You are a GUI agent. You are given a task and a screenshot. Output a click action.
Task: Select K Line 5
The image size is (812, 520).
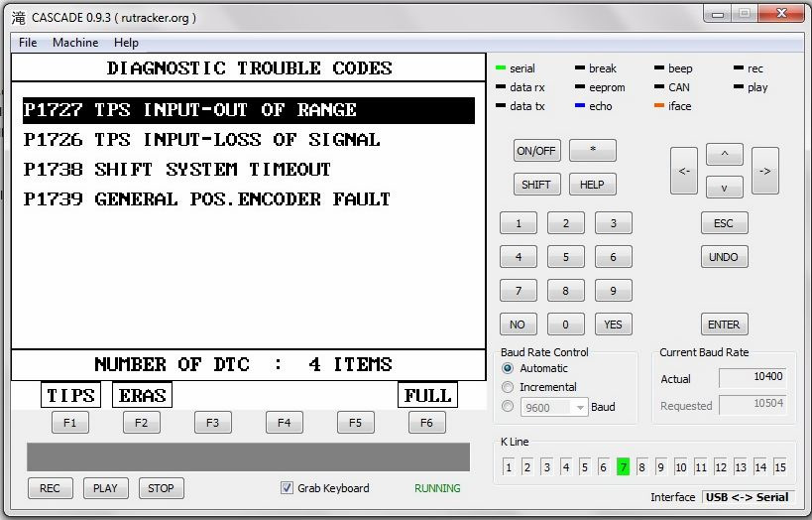coord(585,467)
